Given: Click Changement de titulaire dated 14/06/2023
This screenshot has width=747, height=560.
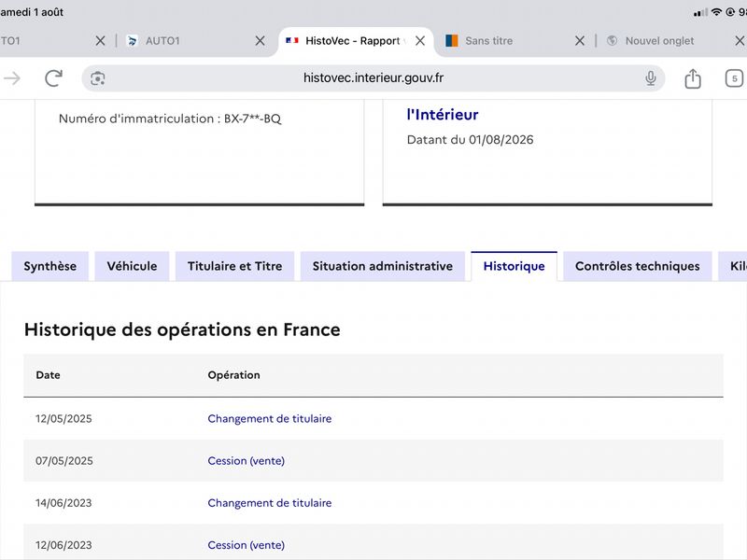Looking at the screenshot, I should point(270,503).
